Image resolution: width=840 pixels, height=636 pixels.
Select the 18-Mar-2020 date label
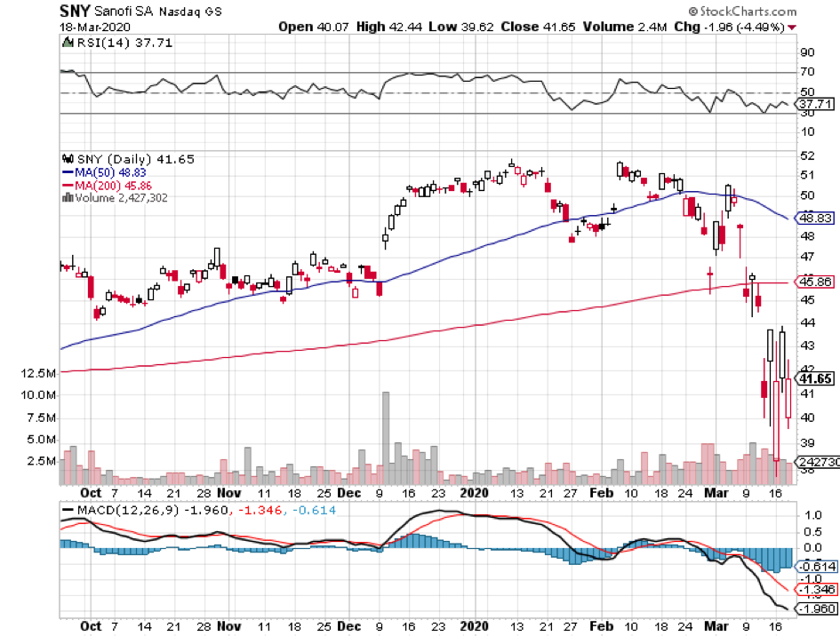pyautogui.click(x=95, y=28)
